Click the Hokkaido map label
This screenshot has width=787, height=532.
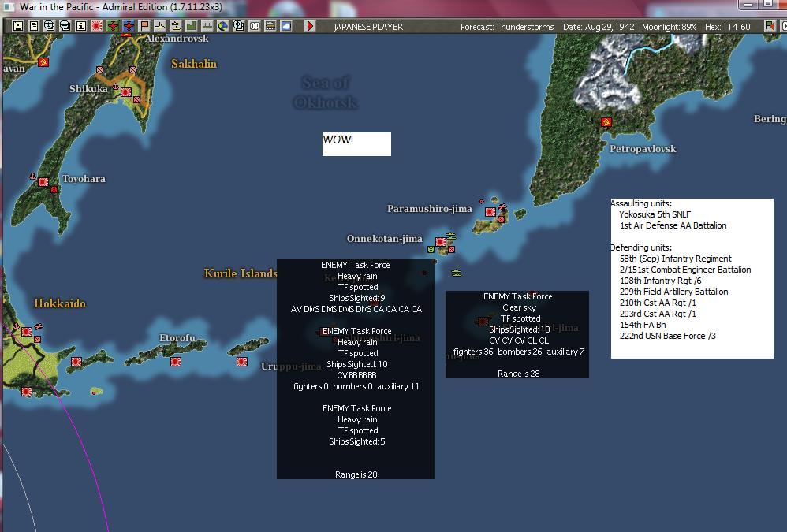60,303
